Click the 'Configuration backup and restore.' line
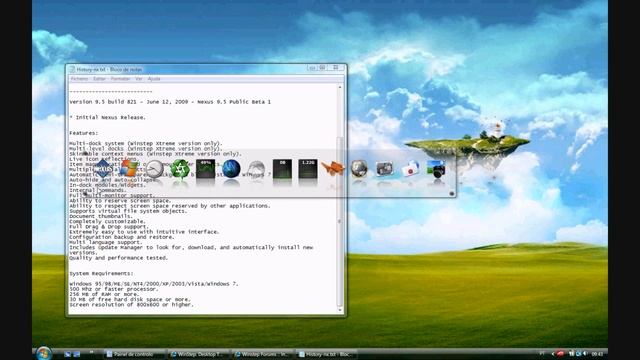This screenshot has width=640, height=360. (x=122, y=237)
